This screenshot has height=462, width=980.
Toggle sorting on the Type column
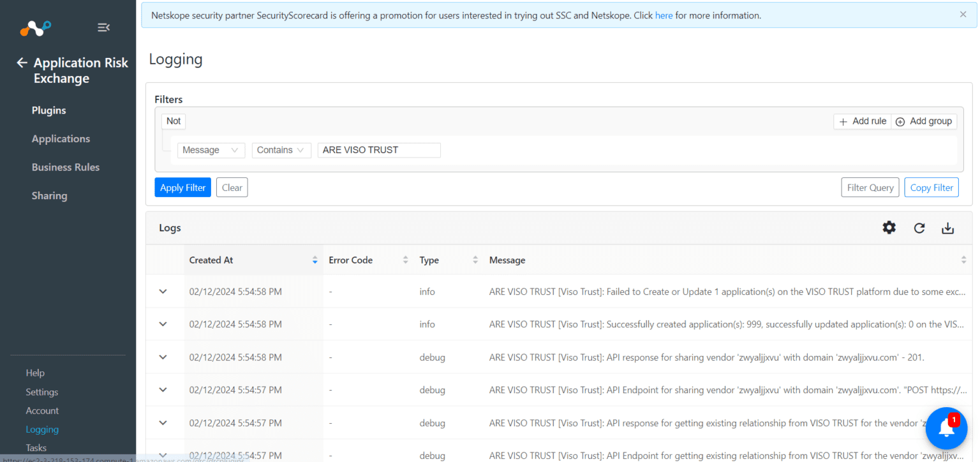[475, 260]
